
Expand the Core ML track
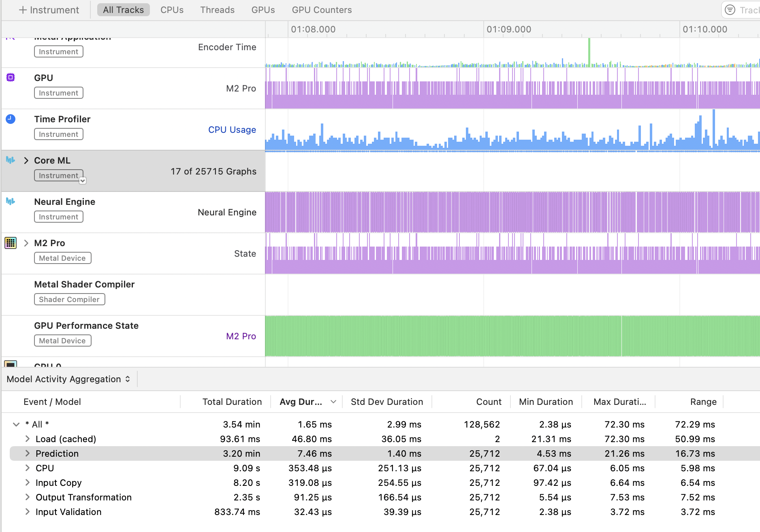point(26,161)
